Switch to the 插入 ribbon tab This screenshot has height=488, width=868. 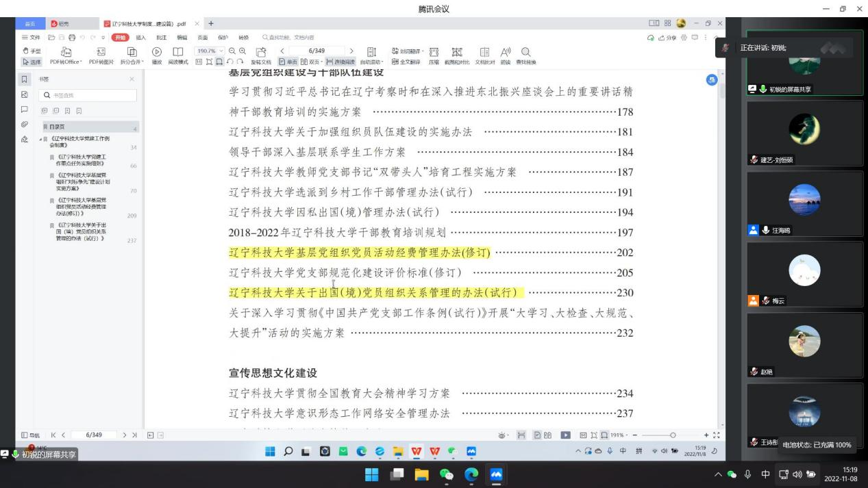(141, 37)
